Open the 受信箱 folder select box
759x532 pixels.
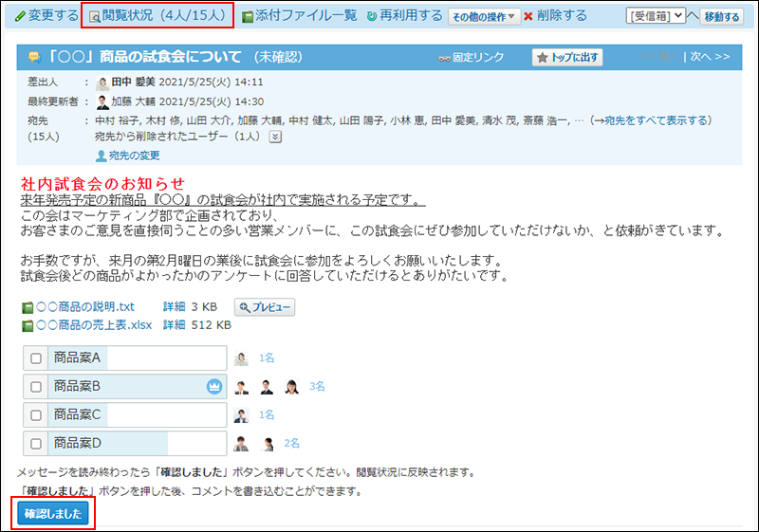[656, 16]
